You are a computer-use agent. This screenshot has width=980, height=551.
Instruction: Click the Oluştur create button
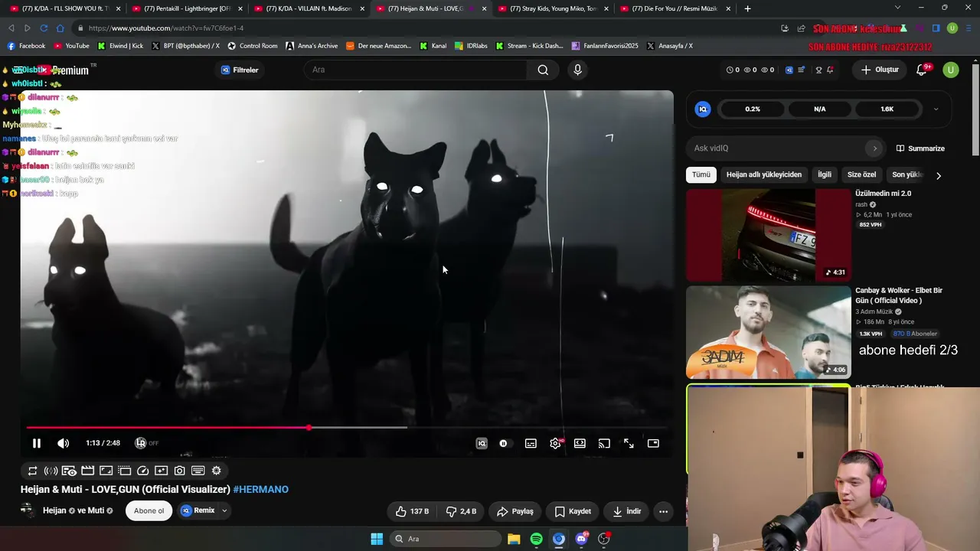click(x=880, y=70)
